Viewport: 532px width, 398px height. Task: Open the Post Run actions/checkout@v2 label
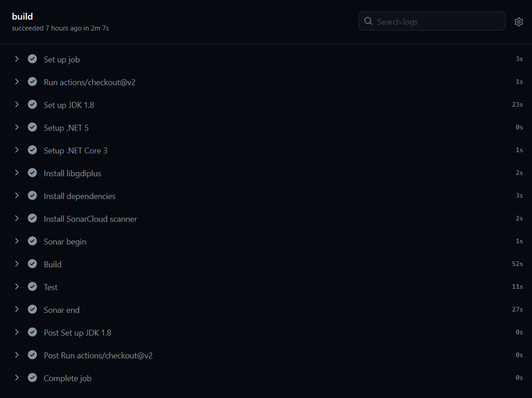tap(98, 356)
